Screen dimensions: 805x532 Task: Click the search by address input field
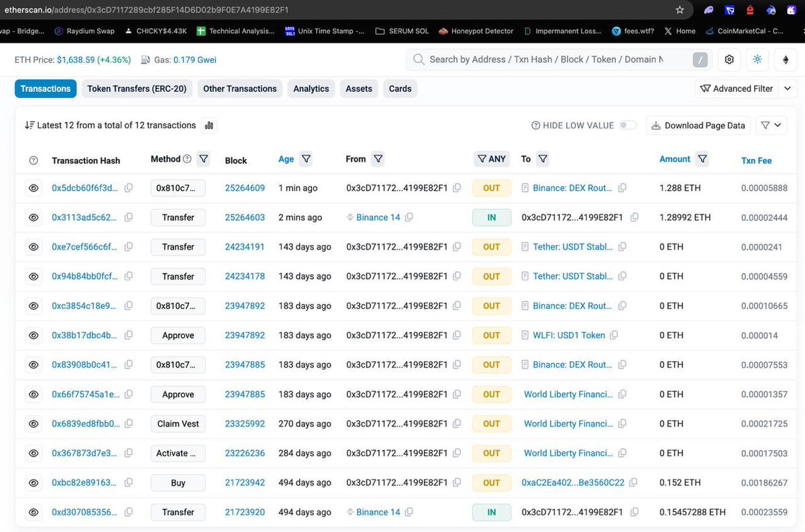(x=545, y=60)
